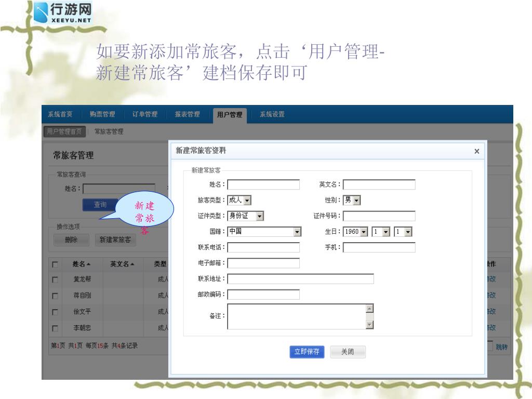This screenshot has width=532, height=399.
Task: Sort the table by the 姓名 column header
Action: click(x=82, y=264)
